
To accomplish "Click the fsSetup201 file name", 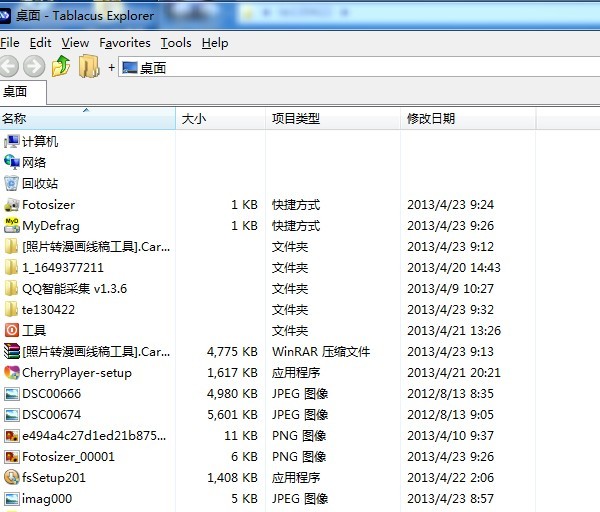I will 54,478.
